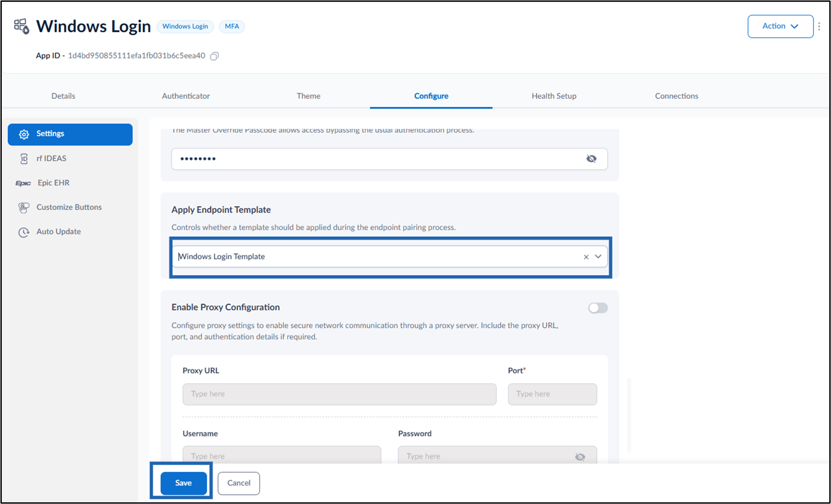
Task: Open rf IDEAS sidebar section
Action: point(70,159)
